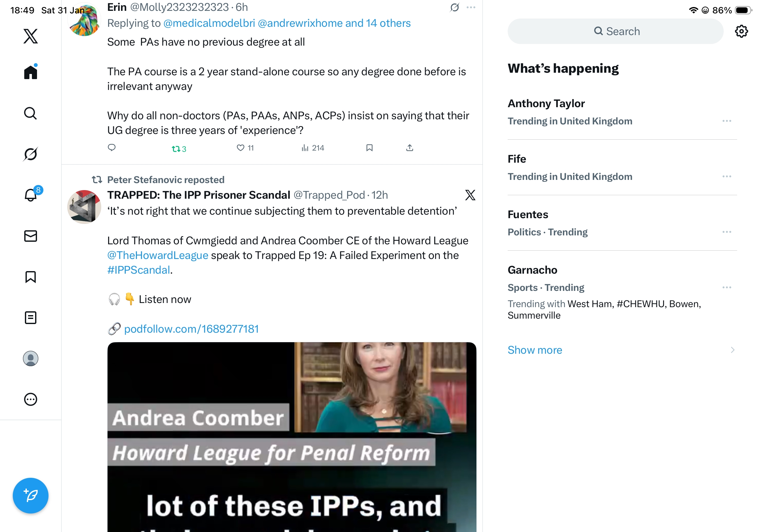The height and width of the screenshot is (532, 762).
Task: Open Lists icon in the sidebar
Action: pyautogui.click(x=31, y=318)
